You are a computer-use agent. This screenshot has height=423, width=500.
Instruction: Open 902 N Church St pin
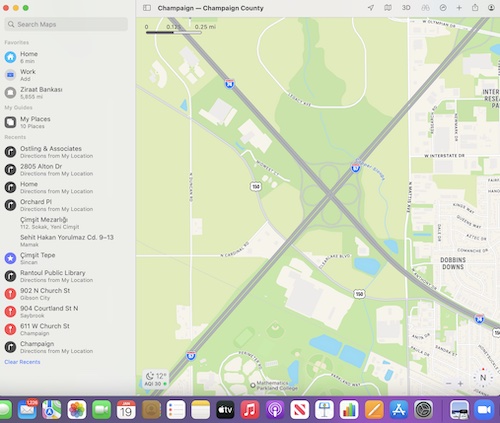(x=67, y=294)
